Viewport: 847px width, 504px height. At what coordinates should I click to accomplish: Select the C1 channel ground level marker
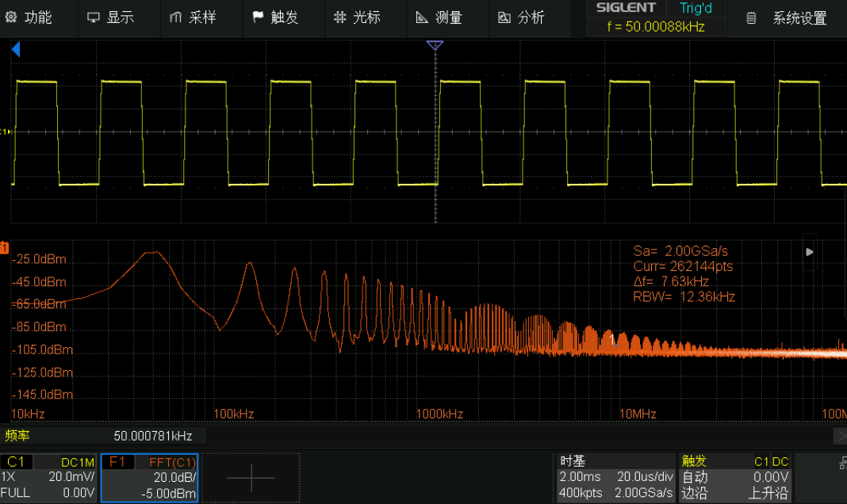point(5,132)
